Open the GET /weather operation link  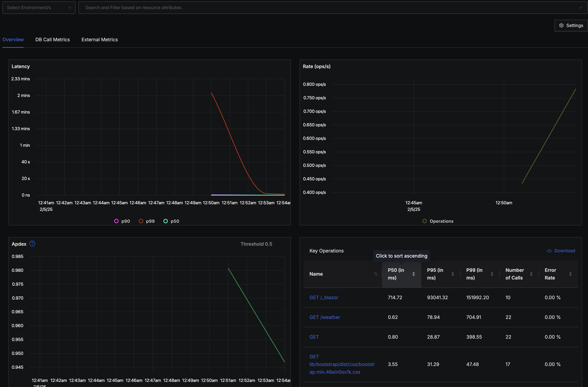(x=324, y=317)
